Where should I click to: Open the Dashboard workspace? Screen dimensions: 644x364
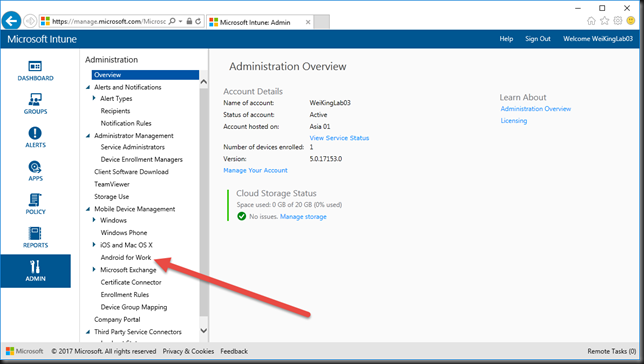(35, 70)
